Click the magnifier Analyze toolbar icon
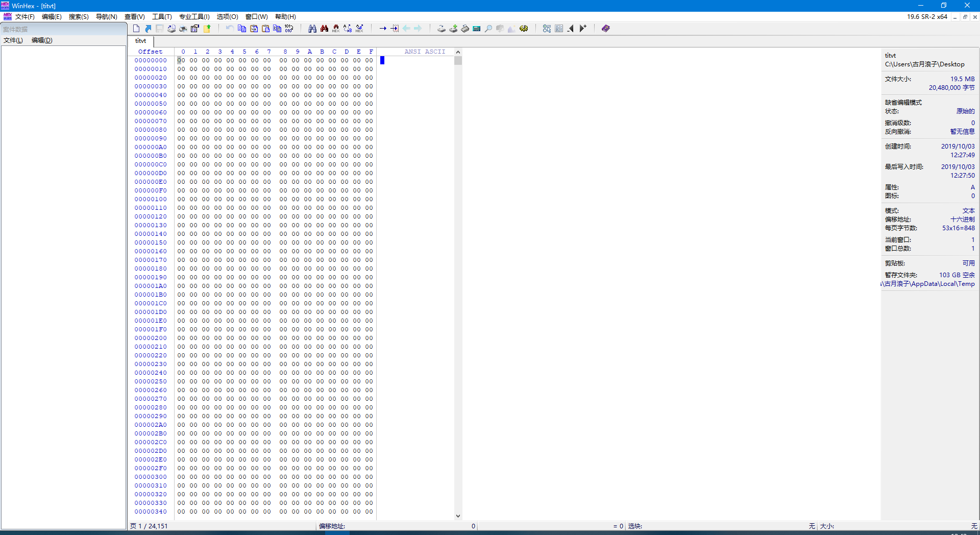980x535 pixels. (x=488, y=29)
